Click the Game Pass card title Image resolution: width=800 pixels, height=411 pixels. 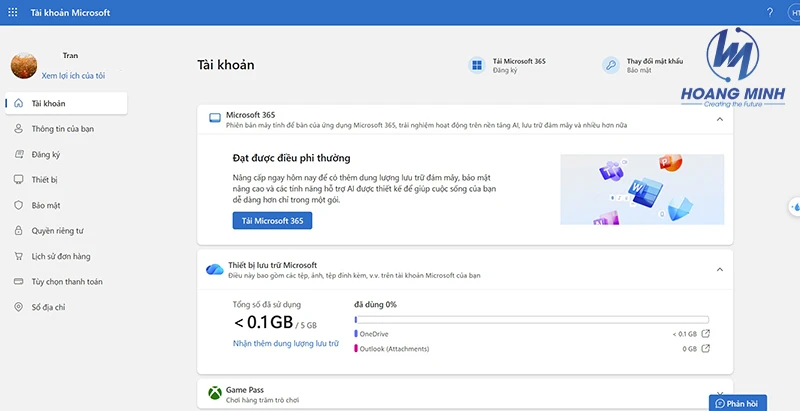[x=245, y=390]
